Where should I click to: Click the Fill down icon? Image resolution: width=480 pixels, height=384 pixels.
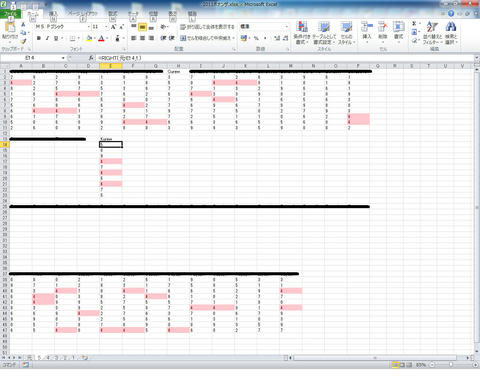[x=414, y=32]
